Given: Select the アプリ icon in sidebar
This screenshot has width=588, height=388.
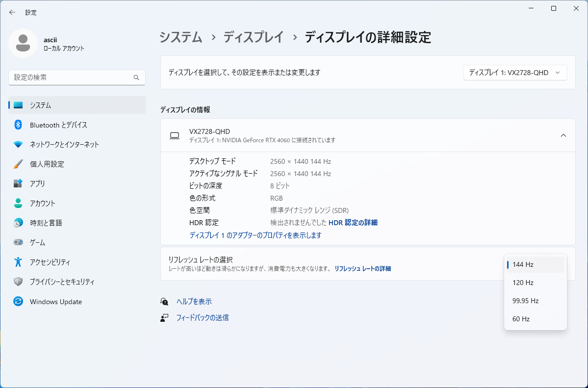Looking at the screenshot, I should [18, 184].
